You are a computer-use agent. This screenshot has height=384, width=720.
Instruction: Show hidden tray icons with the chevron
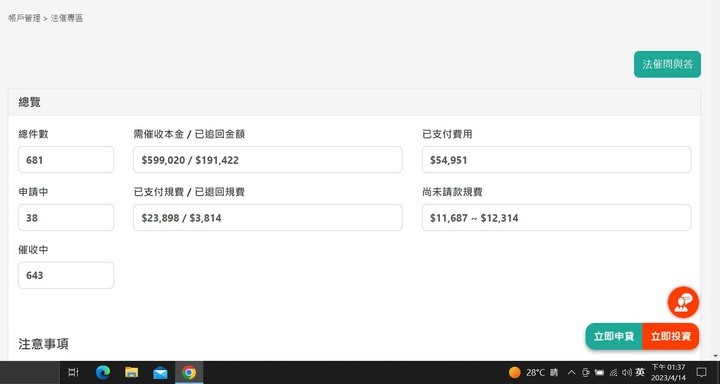572,373
